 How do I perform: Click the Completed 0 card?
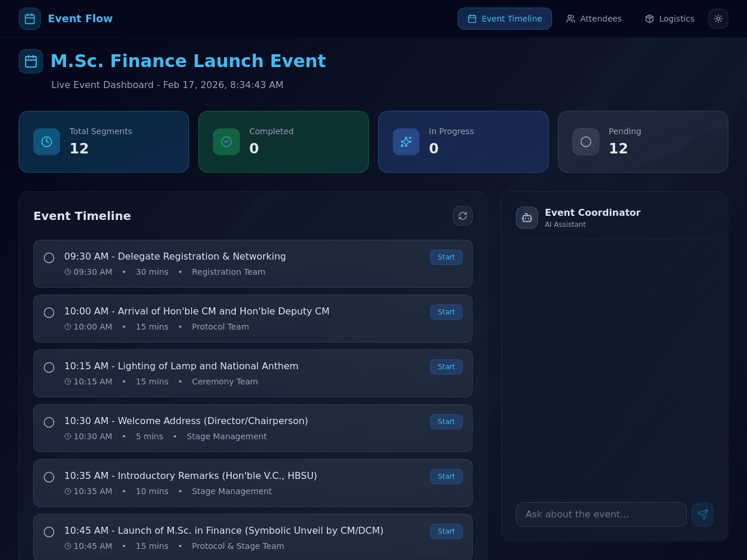point(284,142)
